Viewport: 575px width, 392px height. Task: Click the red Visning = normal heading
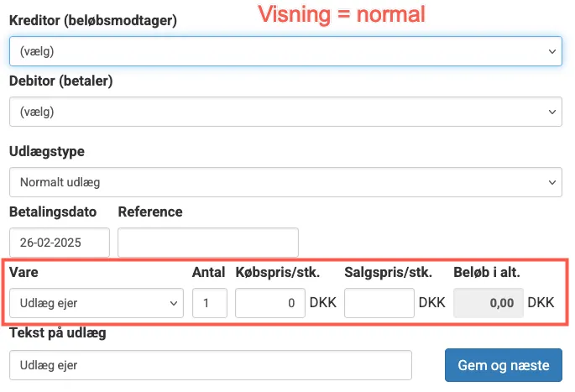(342, 14)
